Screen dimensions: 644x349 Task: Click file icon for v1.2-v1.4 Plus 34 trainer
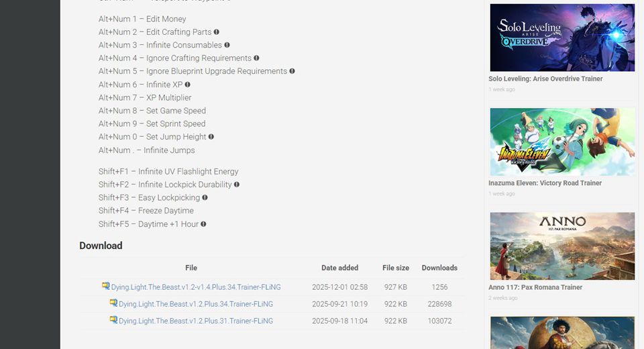coord(106,287)
